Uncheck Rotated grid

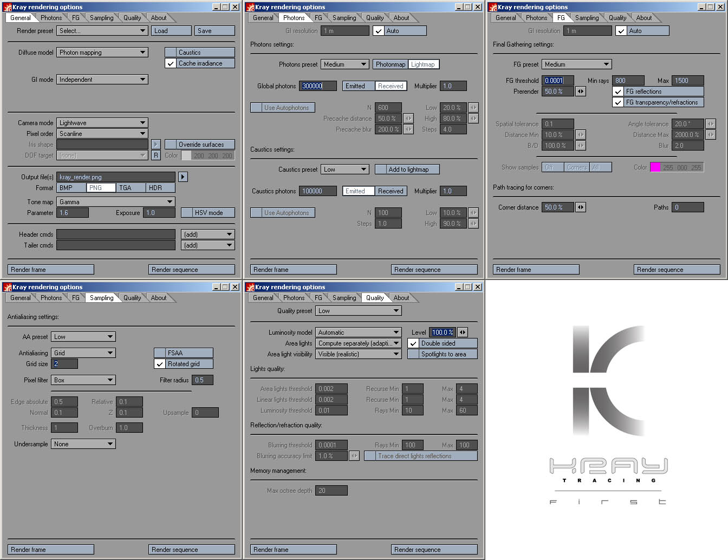click(184, 363)
